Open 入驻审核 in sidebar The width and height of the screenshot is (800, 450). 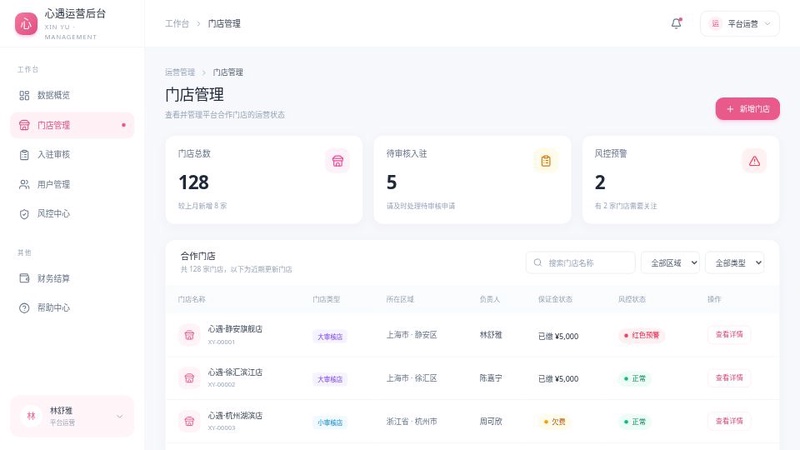point(72,155)
